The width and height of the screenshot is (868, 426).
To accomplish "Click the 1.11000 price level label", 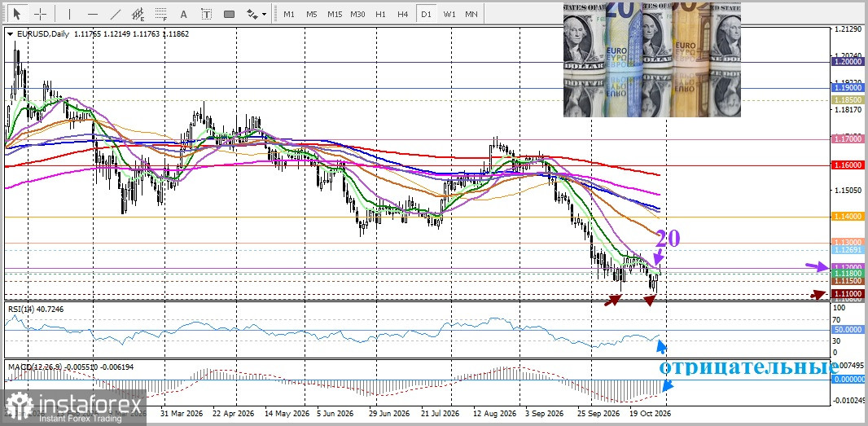I will 848,293.
